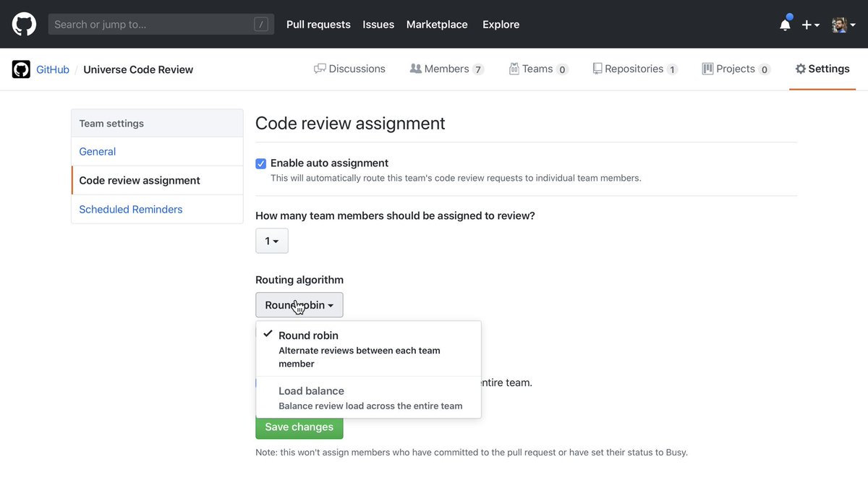This screenshot has width=868, height=488.
Task: Click the Save changes button
Action: click(299, 427)
